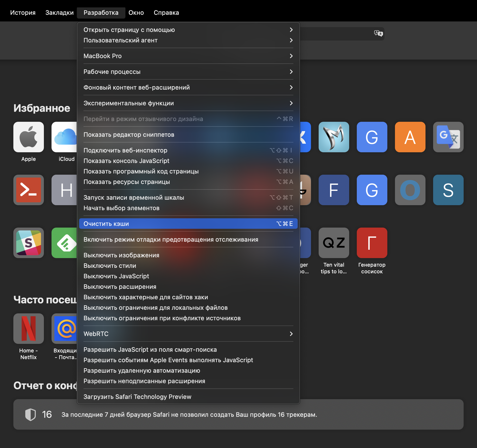
Task: Open the Google Translate favorite icon
Action: point(448,137)
